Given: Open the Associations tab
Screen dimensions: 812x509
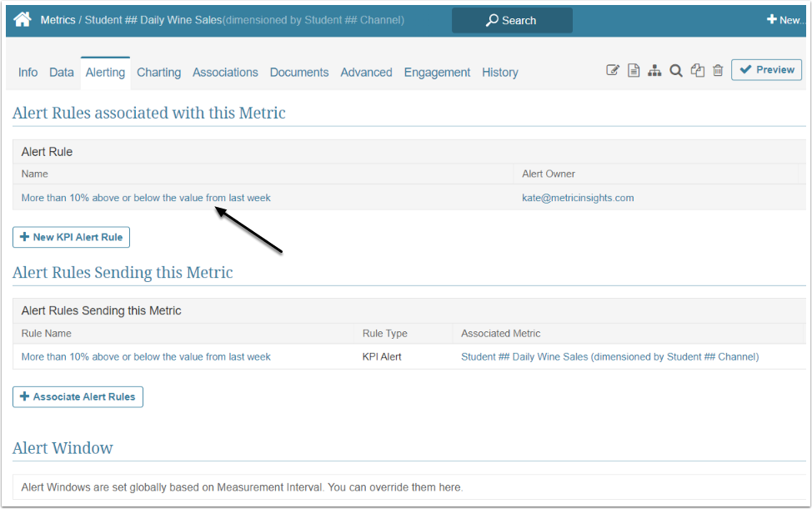Looking at the screenshot, I should coord(225,73).
